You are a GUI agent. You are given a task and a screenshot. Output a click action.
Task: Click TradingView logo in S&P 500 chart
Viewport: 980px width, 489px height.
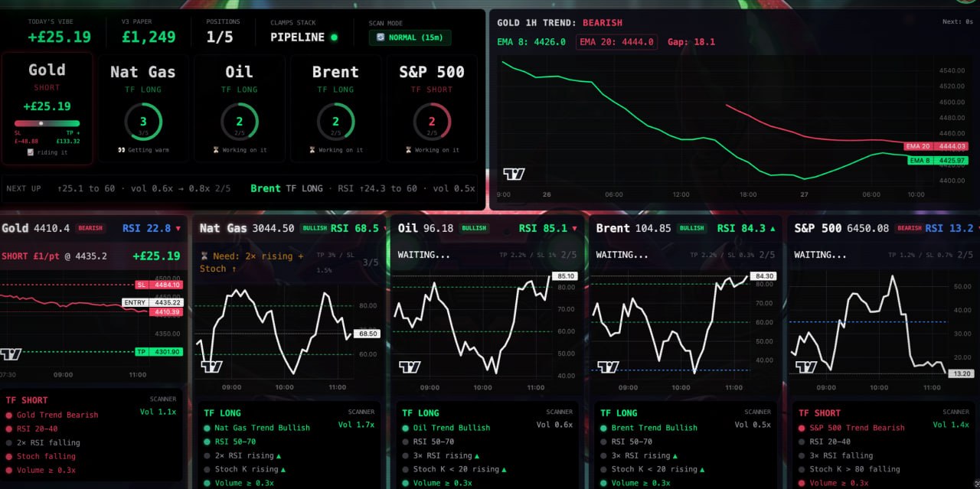pos(806,367)
